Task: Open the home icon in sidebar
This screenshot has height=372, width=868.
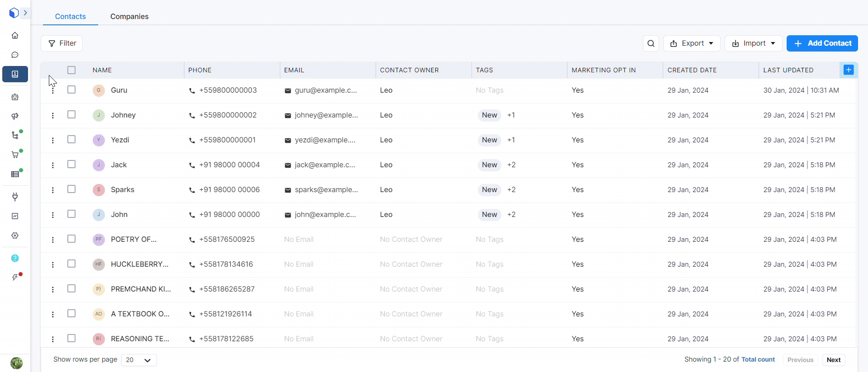Action: (x=15, y=35)
